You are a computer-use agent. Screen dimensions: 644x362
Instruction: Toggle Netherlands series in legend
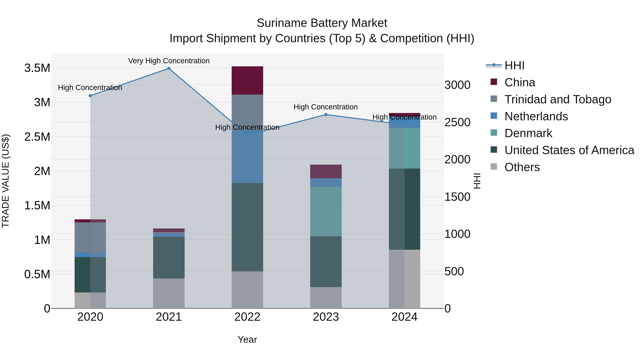529,116
